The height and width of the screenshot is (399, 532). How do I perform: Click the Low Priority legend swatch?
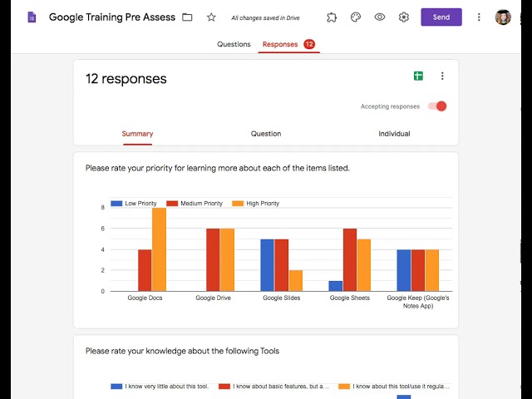tap(116, 204)
